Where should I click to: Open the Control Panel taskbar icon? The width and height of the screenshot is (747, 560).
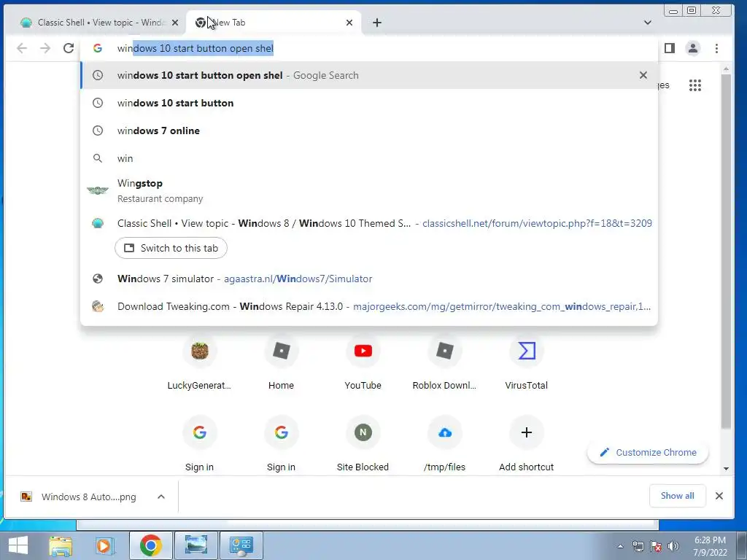(x=241, y=545)
